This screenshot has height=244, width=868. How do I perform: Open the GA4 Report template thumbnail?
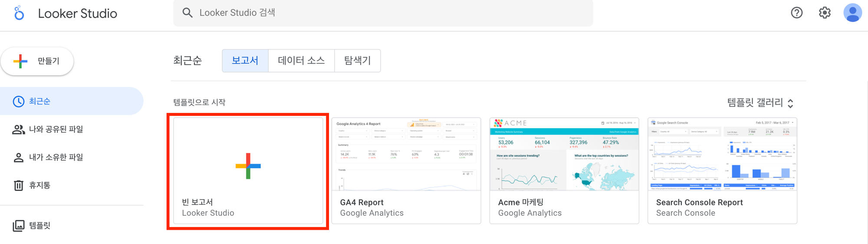406,154
